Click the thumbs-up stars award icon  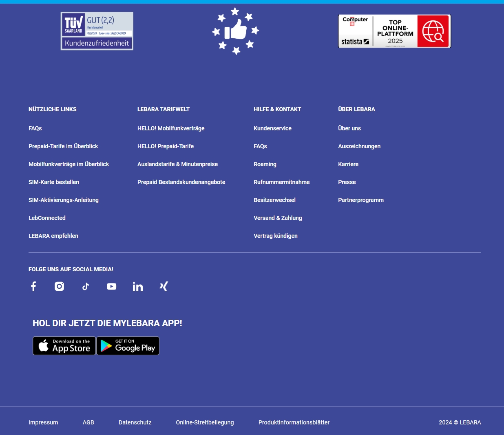(x=236, y=31)
